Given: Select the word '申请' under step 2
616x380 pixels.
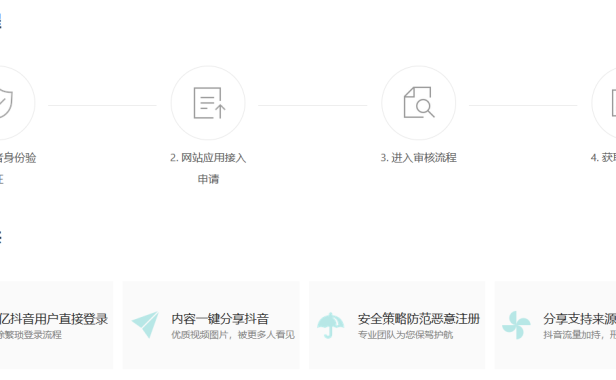Looking at the screenshot, I should [x=208, y=179].
